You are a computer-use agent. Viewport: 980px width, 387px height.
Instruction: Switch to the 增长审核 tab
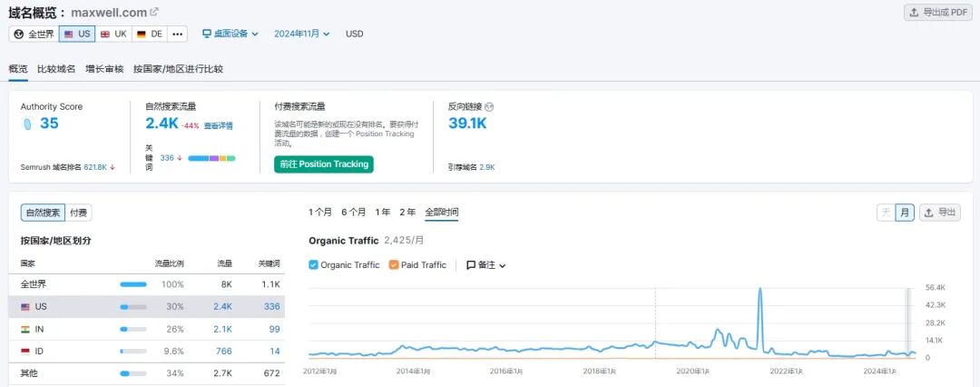104,69
